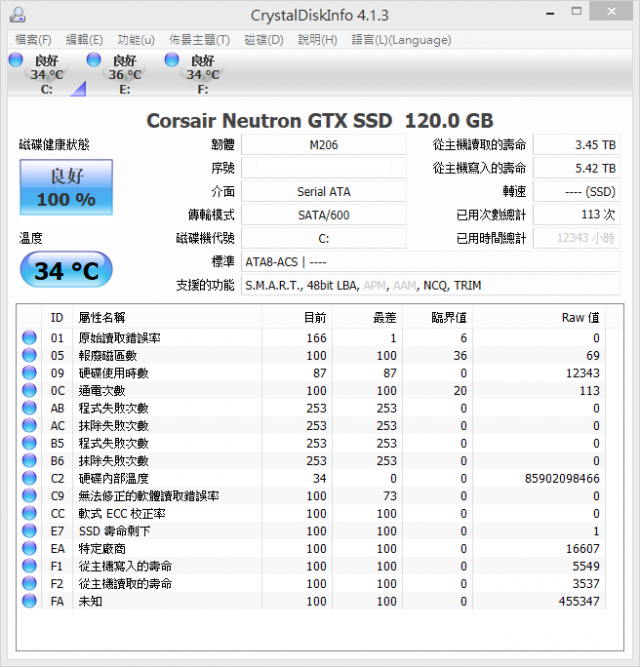Click the supported features field with TRIM

pyautogui.click(x=431, y=285)
